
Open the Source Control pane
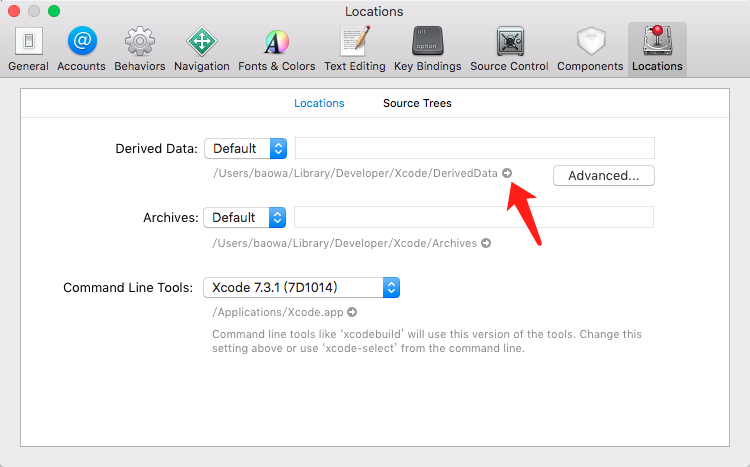[509, 49]
